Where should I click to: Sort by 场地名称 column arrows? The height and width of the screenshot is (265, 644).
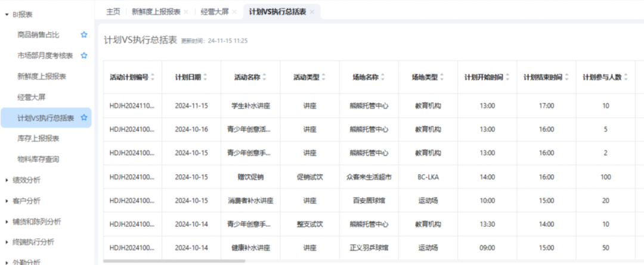[383, 77]
